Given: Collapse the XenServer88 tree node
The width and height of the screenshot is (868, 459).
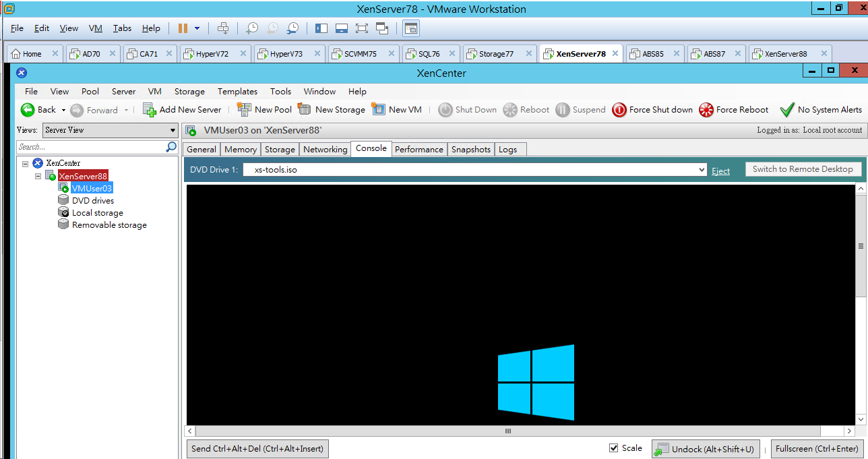Looking at the screenshot, I should tap(38, 176).
